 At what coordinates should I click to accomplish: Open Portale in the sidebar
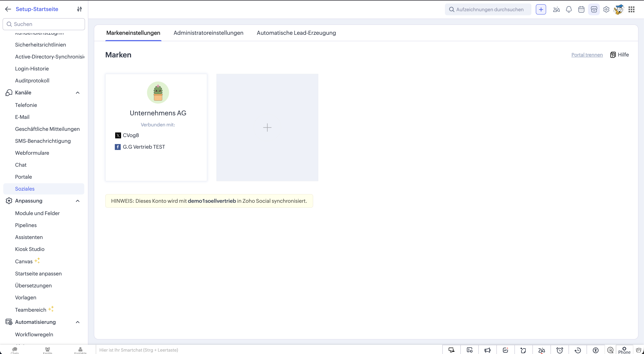(24, 177)
